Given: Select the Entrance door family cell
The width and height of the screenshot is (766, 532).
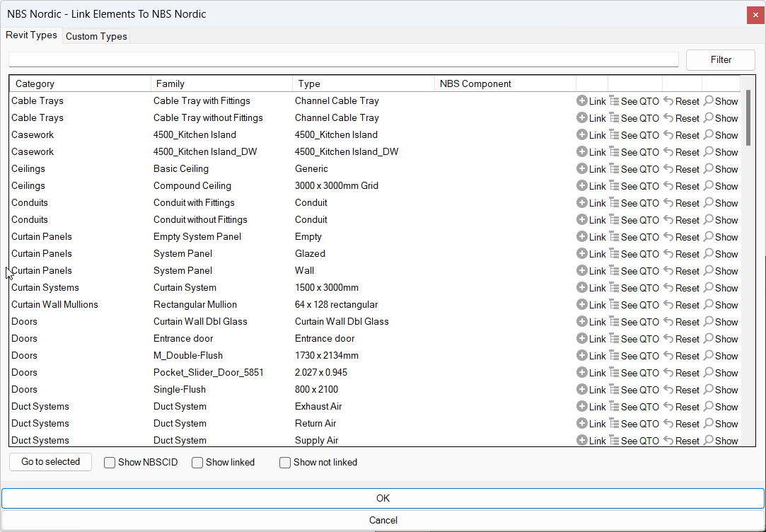Looking at the screenshot, I should (183, 339).
